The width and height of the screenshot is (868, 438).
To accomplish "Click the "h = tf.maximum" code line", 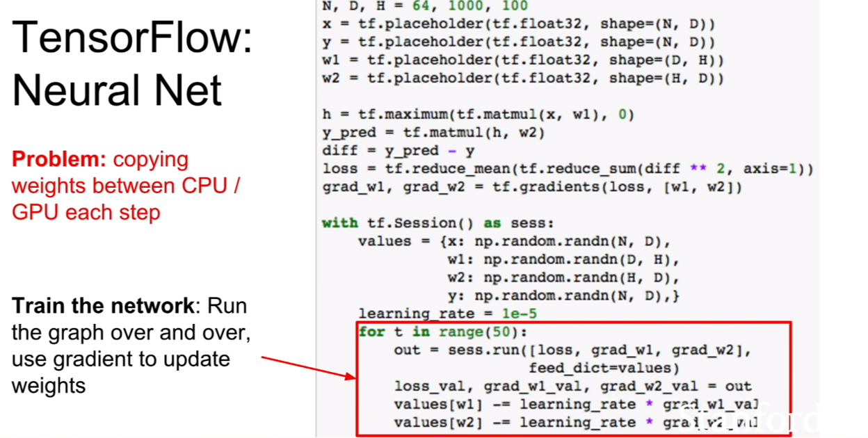I will (x=479, y=115).
